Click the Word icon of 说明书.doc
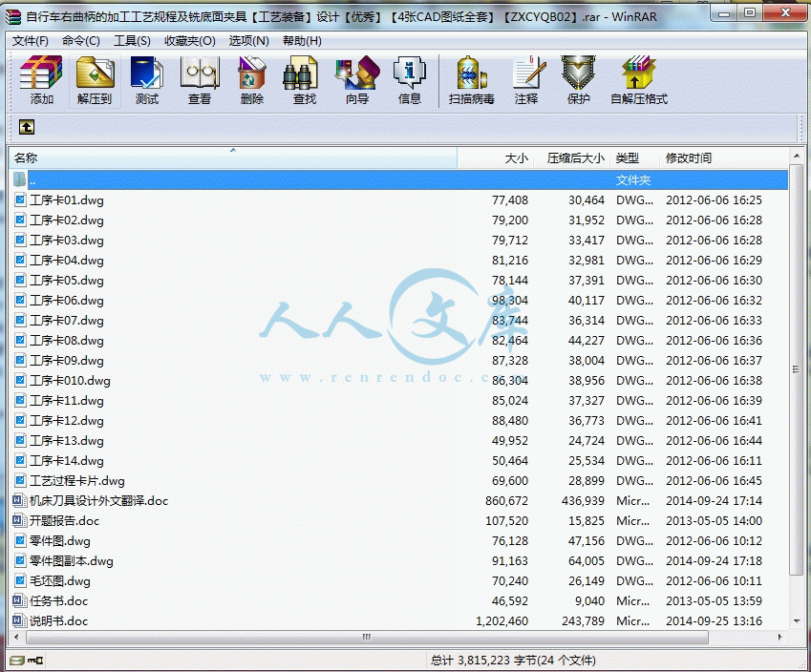The height and width of the screenshot is (672, 811). coord(20,620)
